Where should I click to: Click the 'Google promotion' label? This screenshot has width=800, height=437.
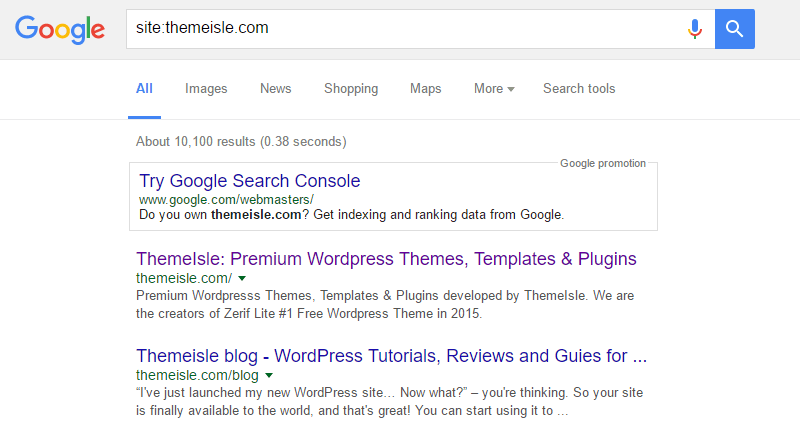(x=603, y=163)
